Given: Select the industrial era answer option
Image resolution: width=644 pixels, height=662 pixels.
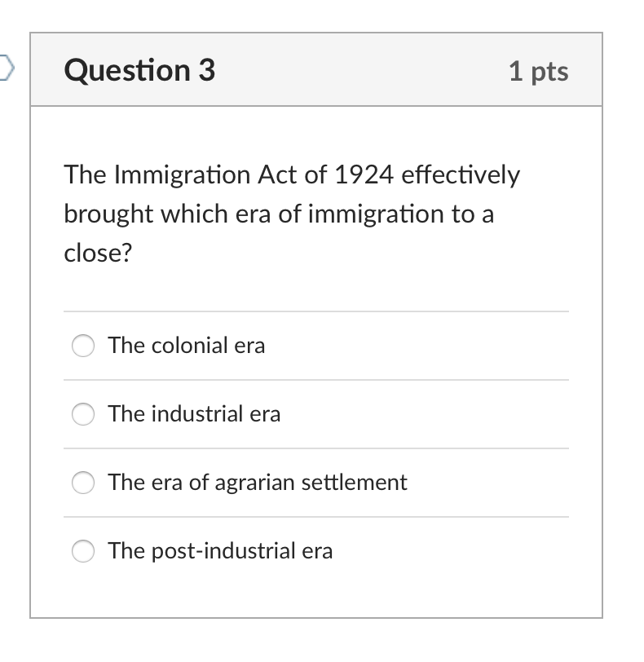Looking at the screenshot, I should point(195,414).
